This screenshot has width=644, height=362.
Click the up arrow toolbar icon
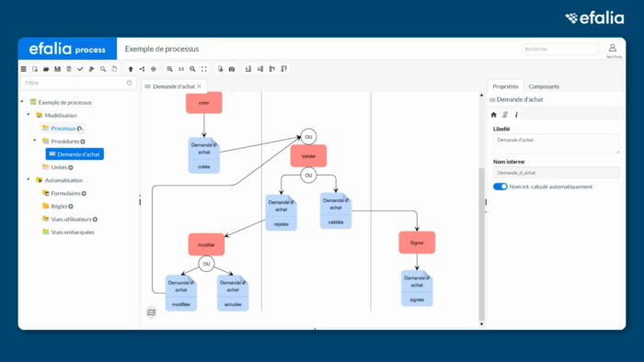[131, 69]
